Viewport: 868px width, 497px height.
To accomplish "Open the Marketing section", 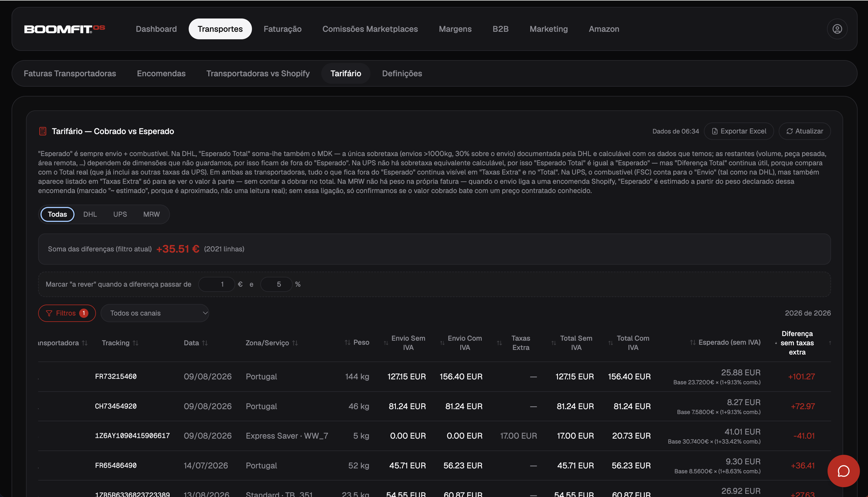I will tap(548, 29).
